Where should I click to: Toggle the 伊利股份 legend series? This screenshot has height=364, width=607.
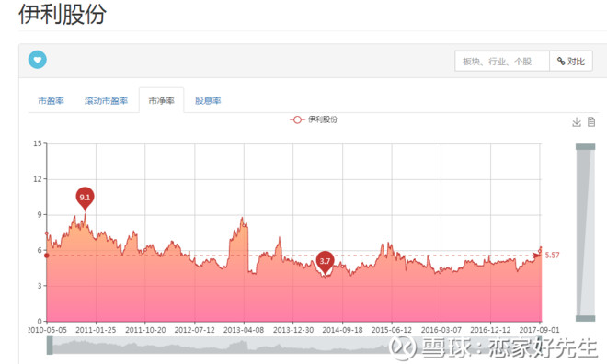(x=314, y=119)
